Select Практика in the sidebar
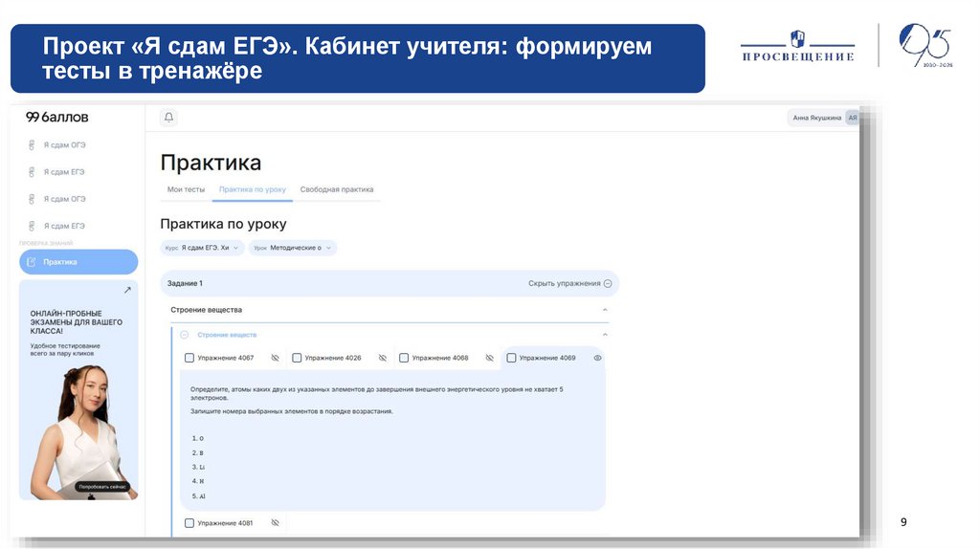 coord(78,262)
